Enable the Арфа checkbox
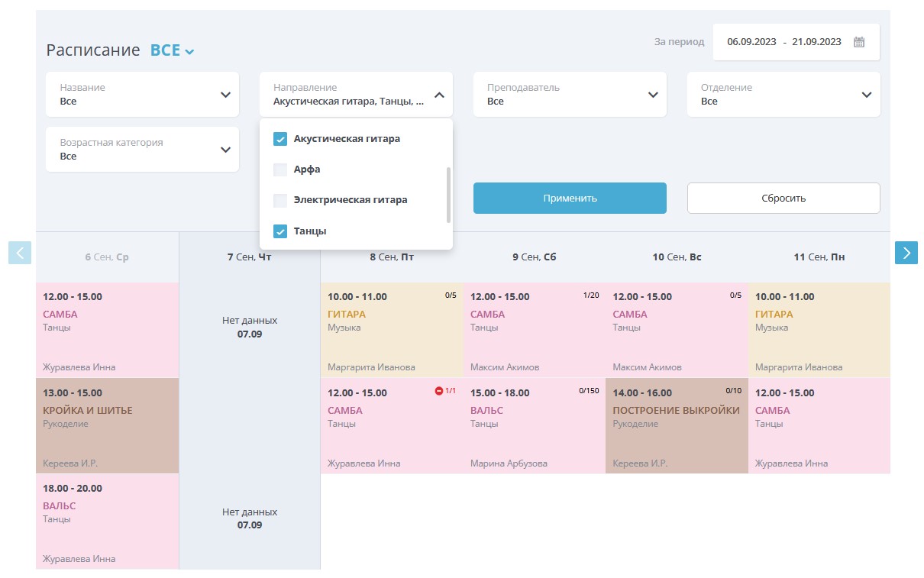The width and height of the screenshot is (924, 578). click(280, 170)
